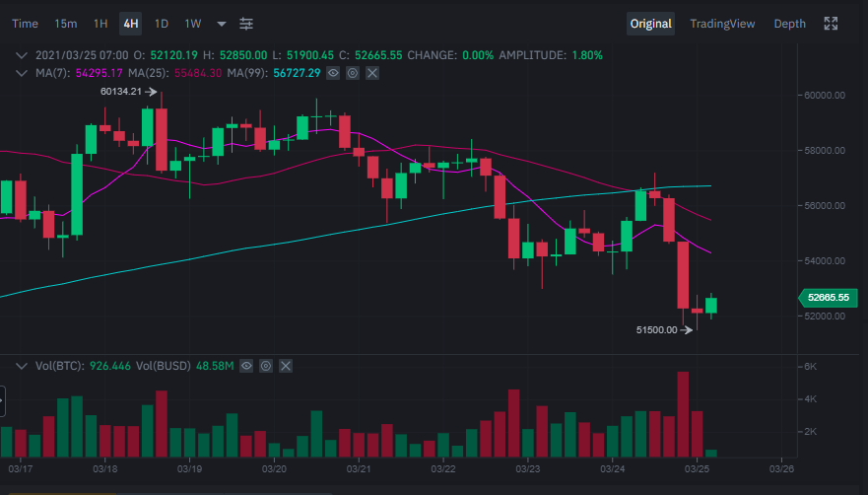
Task: Collapse the MA indicator row
Action: pos(22,73)
